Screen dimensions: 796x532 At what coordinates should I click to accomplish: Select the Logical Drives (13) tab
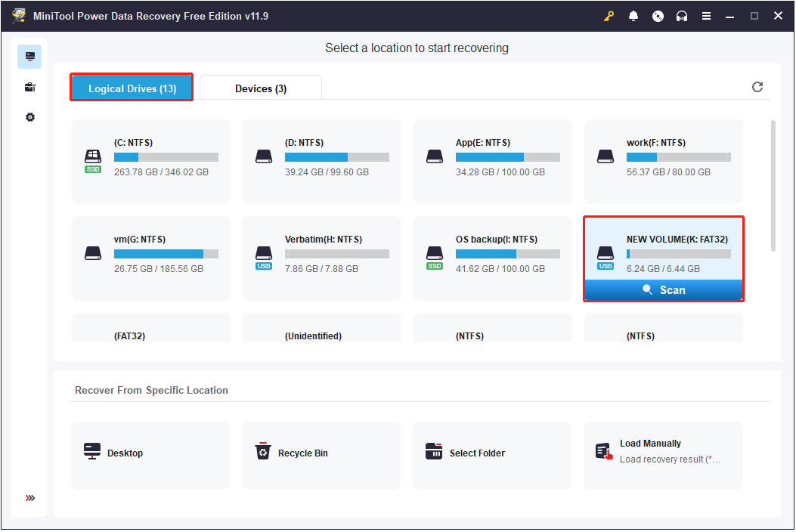click(132, 88)
